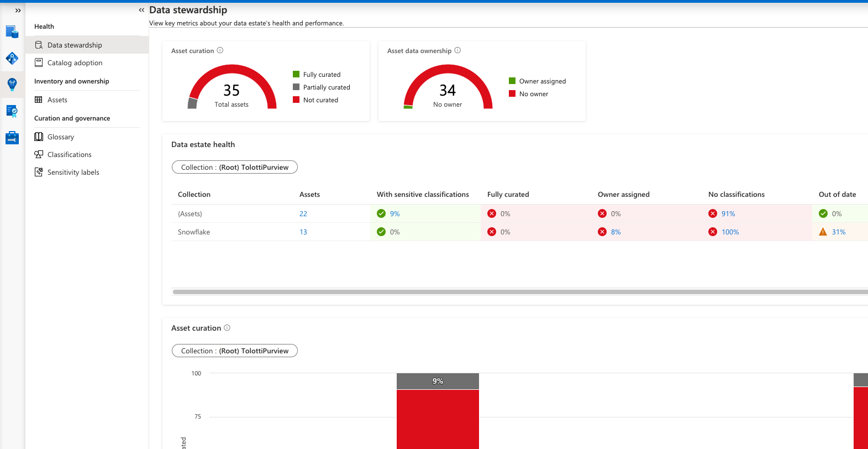Screen dimensions: 868x449
Task: Click the Fully curated column header
Action: (x=508, y=195)
